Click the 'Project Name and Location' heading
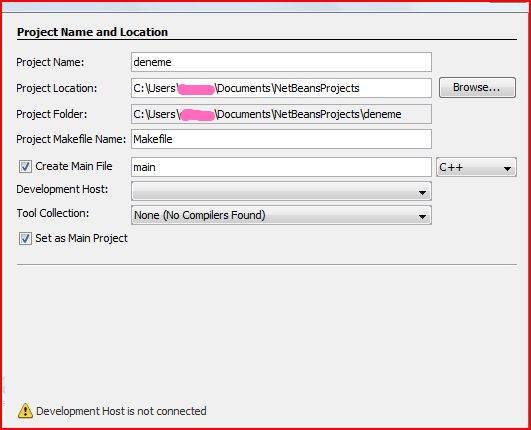The height and width of the screenshot is (430, 531). pos(92,32)
